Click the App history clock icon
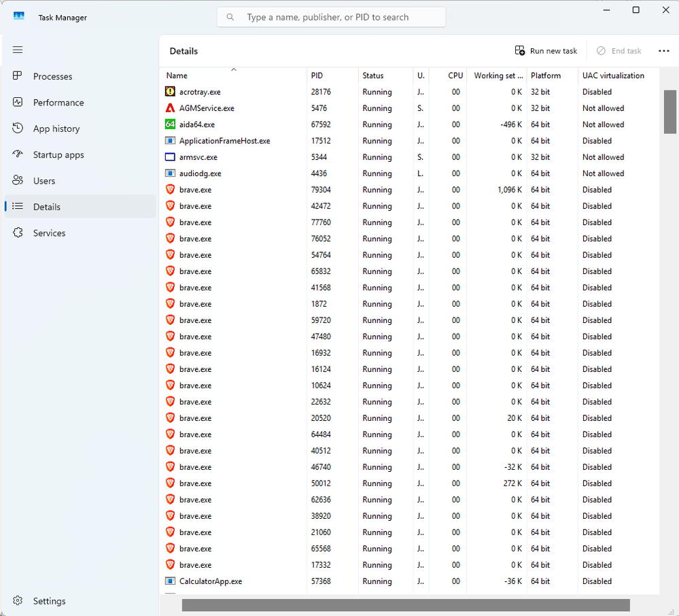Viewport: 679px width, 616px height. (17, 129)
